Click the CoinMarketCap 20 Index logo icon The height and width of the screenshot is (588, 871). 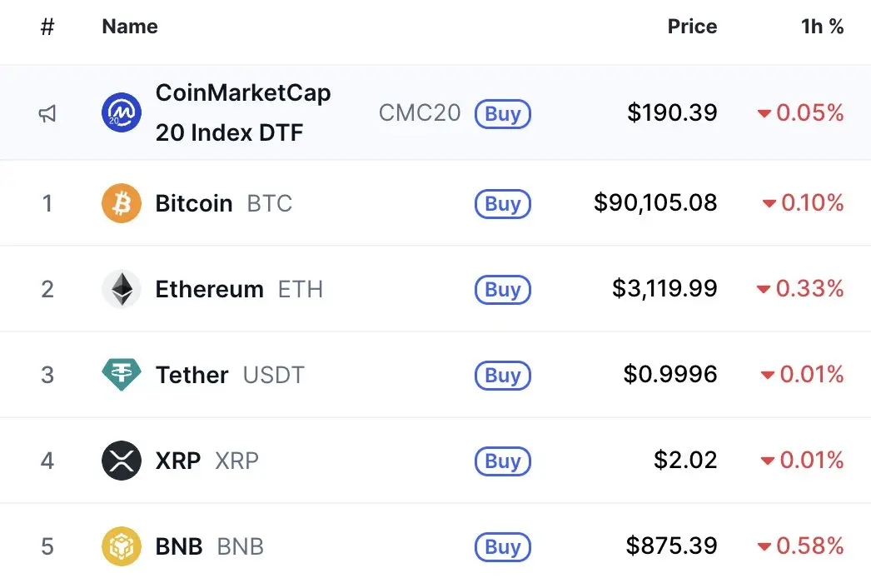[122, 112]
